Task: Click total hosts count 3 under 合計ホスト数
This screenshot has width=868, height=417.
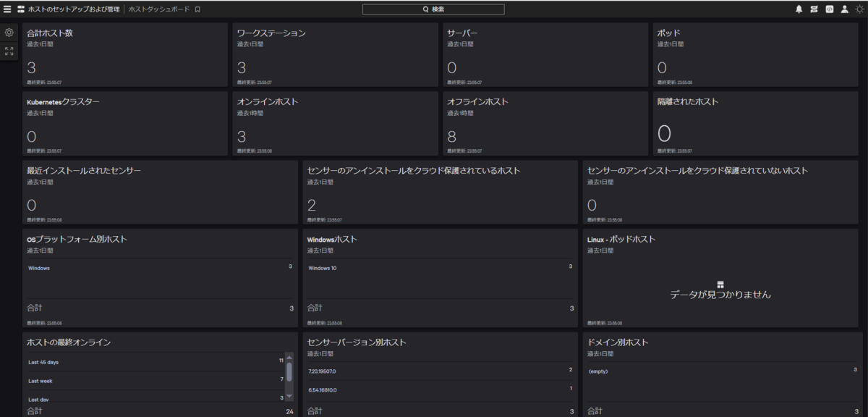Action: [31, 68]
